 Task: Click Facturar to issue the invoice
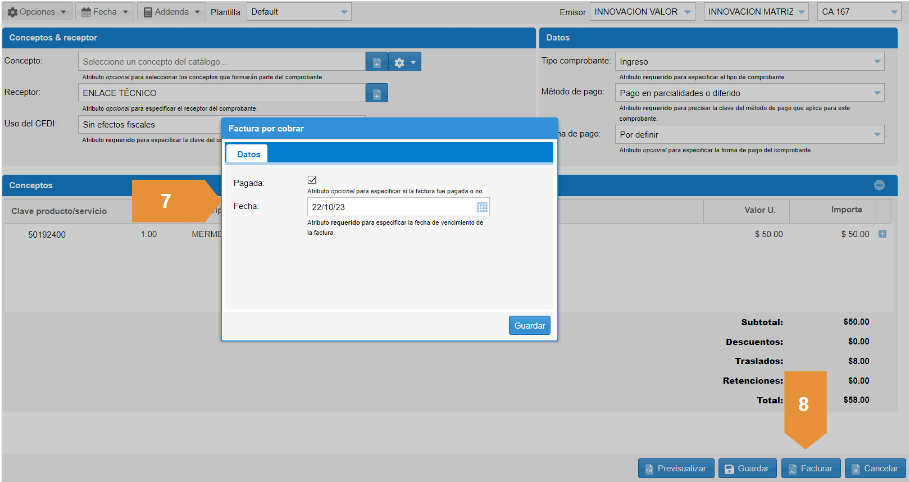point(811,468)
